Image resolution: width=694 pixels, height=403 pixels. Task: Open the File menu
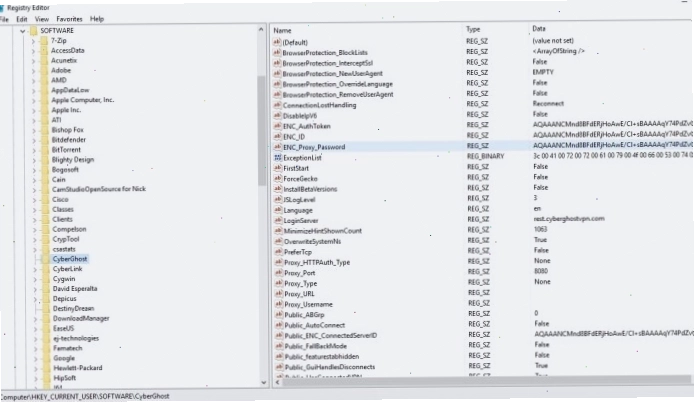click(x=4, y=19)
